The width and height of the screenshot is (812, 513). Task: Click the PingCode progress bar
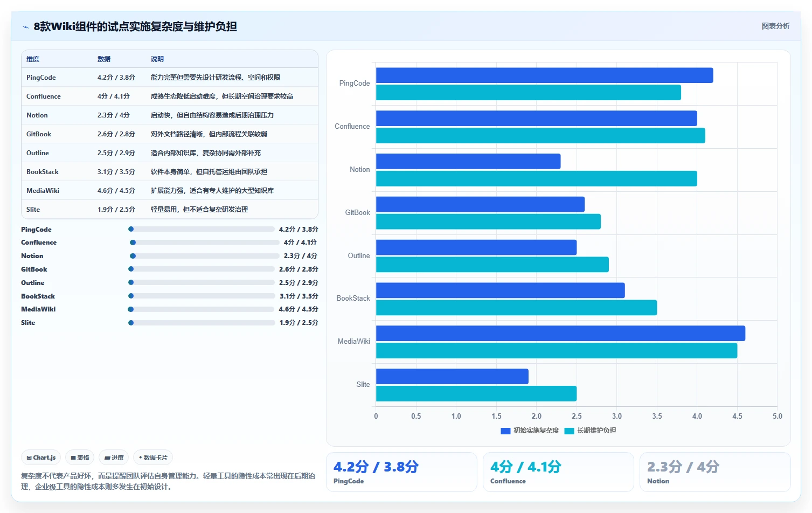pos(202,229)
